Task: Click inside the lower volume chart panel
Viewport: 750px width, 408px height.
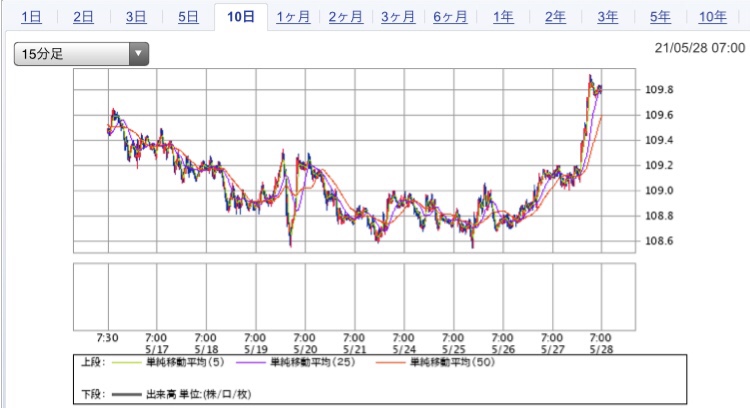Action: pos(354,297)
